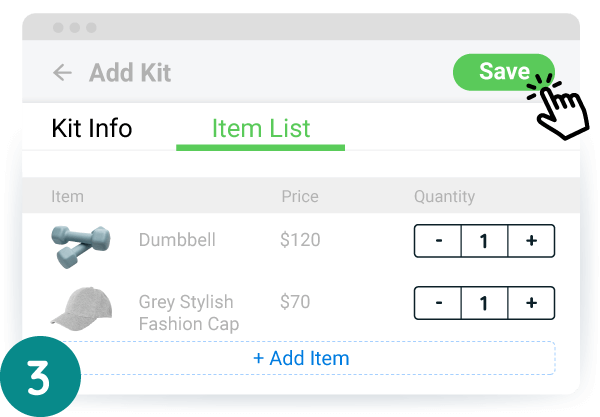The width and height of the screenshot is (600, 417).
Task: Click the Dumbbell quantity value field
Action: (x=484, y=241)
